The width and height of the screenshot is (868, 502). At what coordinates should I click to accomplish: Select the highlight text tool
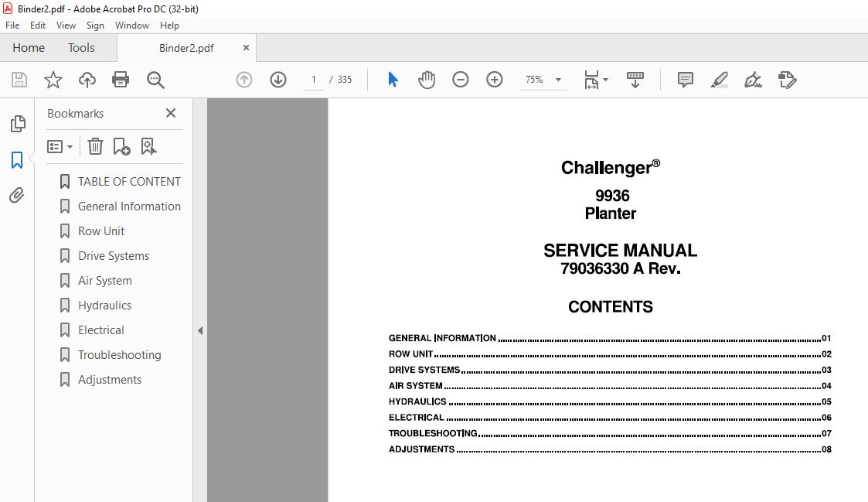click(719, 80)
